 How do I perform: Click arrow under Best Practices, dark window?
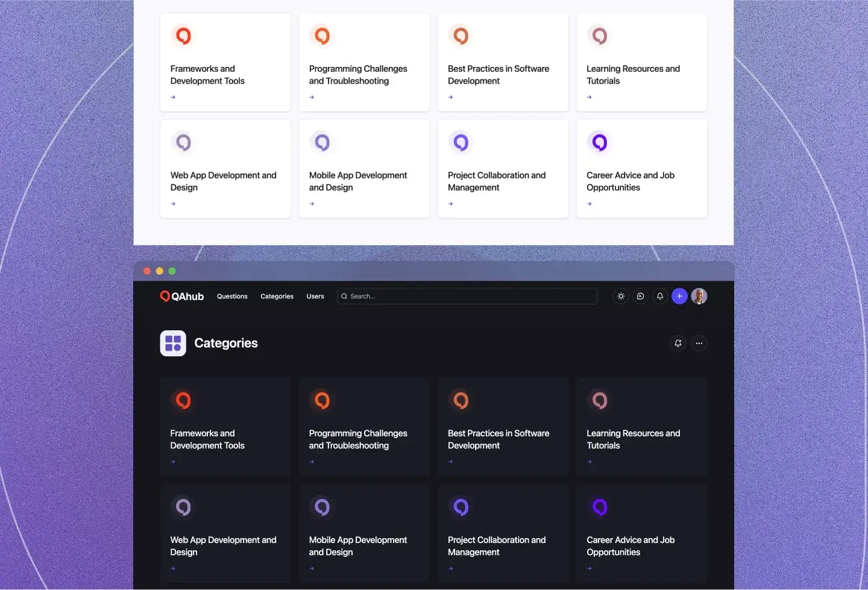pos(450,462)
